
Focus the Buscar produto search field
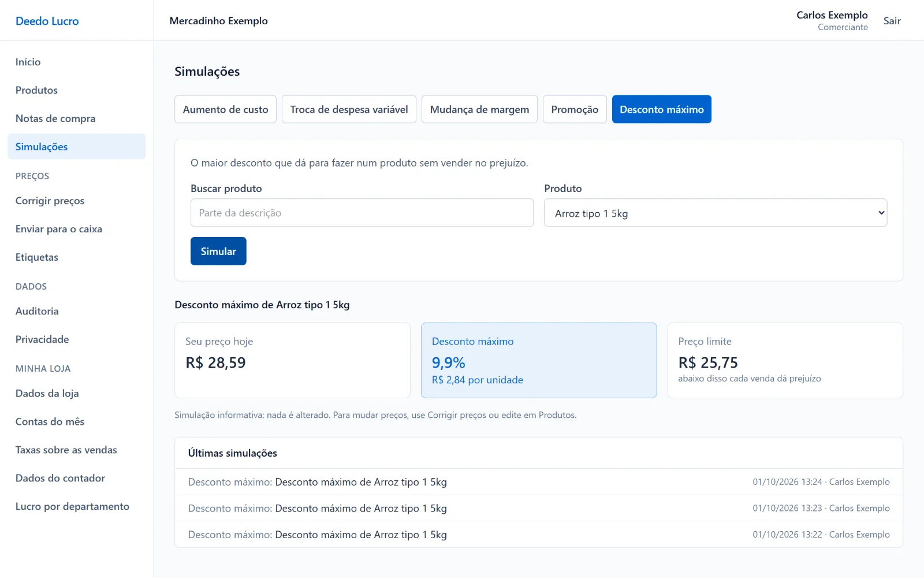pyautogui.click(x=362, y=213)
